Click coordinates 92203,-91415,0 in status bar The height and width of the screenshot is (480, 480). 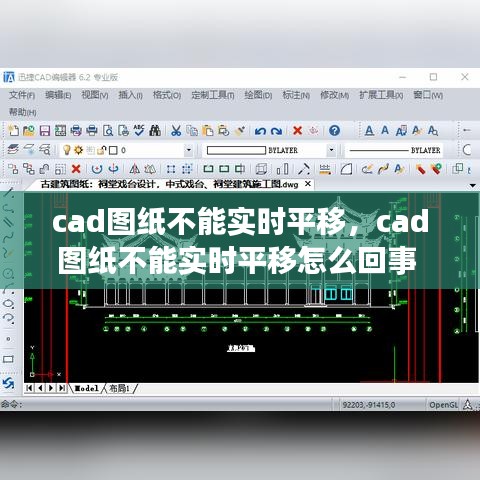[x=369, y=405]
